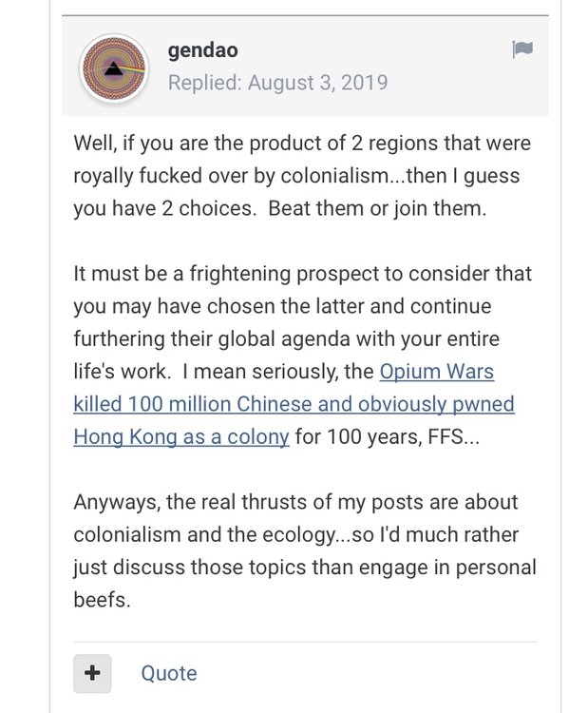Viewport: 588px width, 713px height.
Task: Click the August 3, 2019 reply date
Action: point(317,82)
